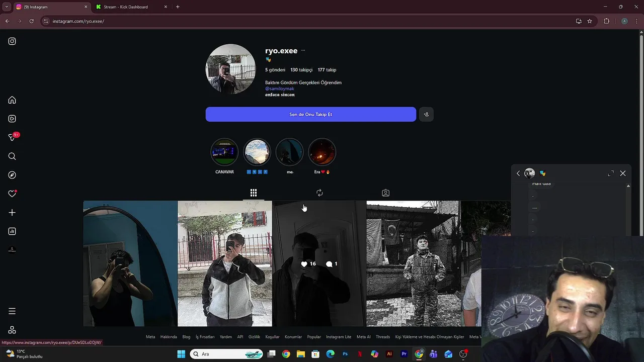Open Reels from the sidebar
644x362 pixels.
point(12,119)
